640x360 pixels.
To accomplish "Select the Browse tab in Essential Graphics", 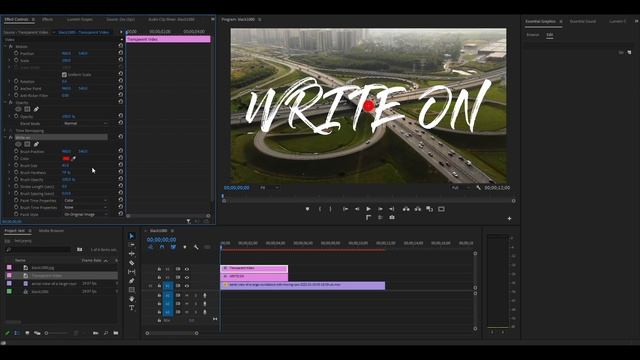I will point(533,35).
